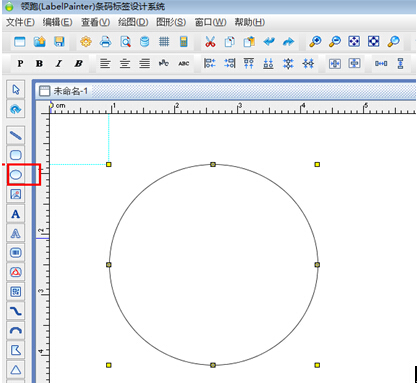
Task: Open print preview icon
Action: (x=125, y=42)
